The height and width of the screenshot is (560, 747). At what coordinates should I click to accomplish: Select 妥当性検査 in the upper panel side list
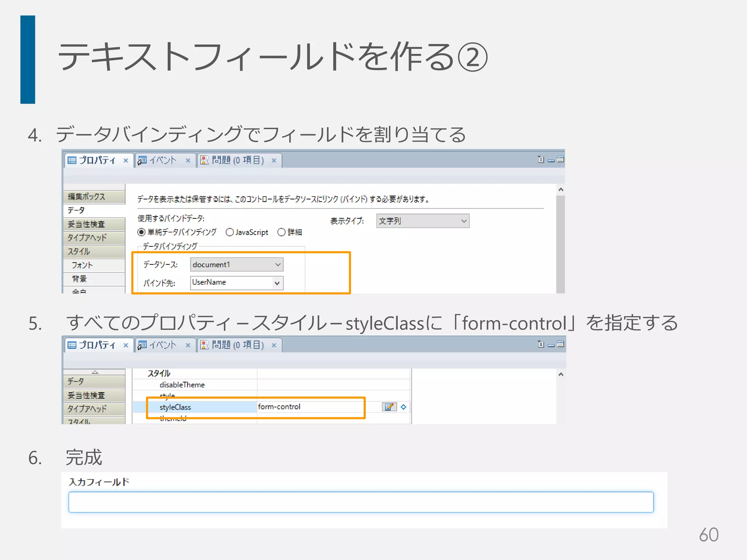point(94,224)
